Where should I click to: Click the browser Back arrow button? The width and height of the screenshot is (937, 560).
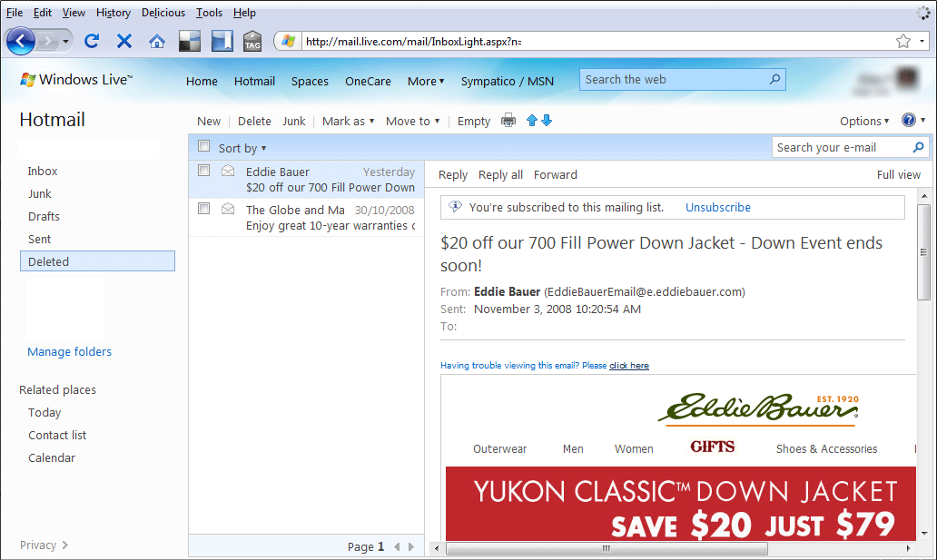(x=21, y=41)
